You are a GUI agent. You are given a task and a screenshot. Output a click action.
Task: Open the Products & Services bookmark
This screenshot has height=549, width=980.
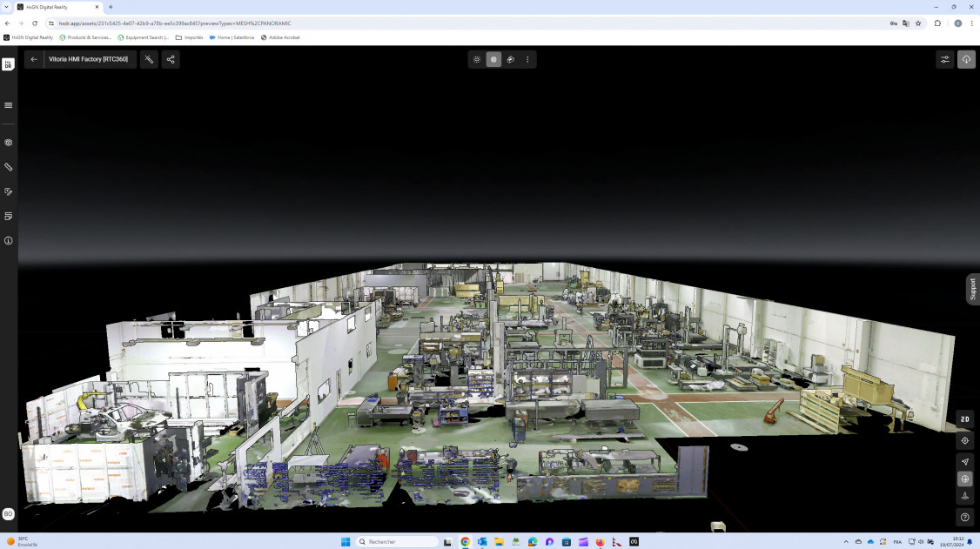pyautogui.click(x=85, y=37)
